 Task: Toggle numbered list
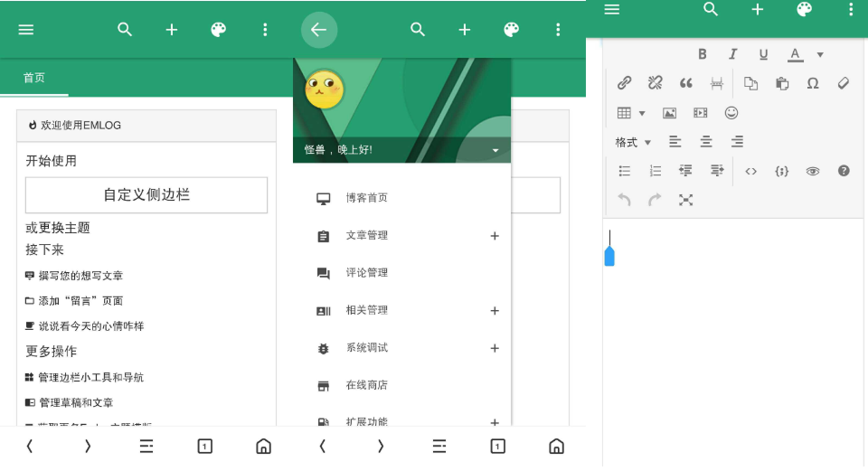pyautogui.click(x=655, y=171)
